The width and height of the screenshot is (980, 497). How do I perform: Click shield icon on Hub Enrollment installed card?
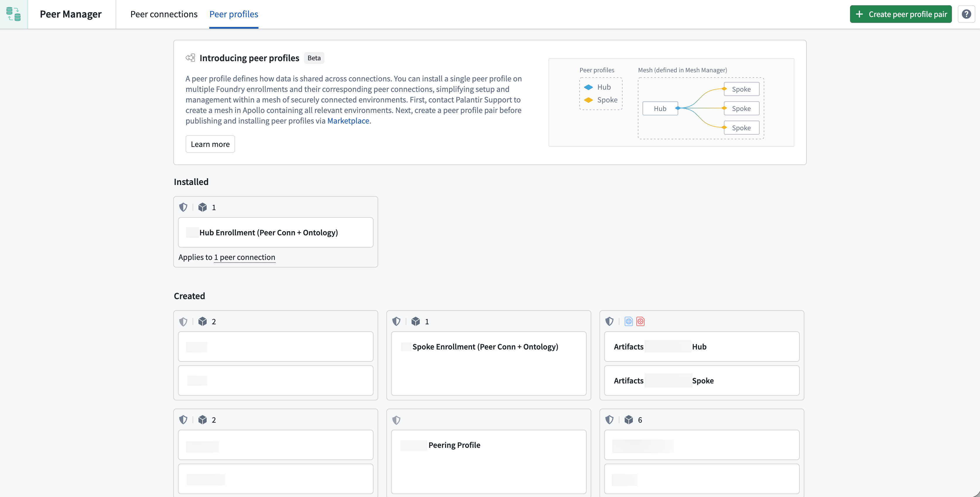[183, 208]
